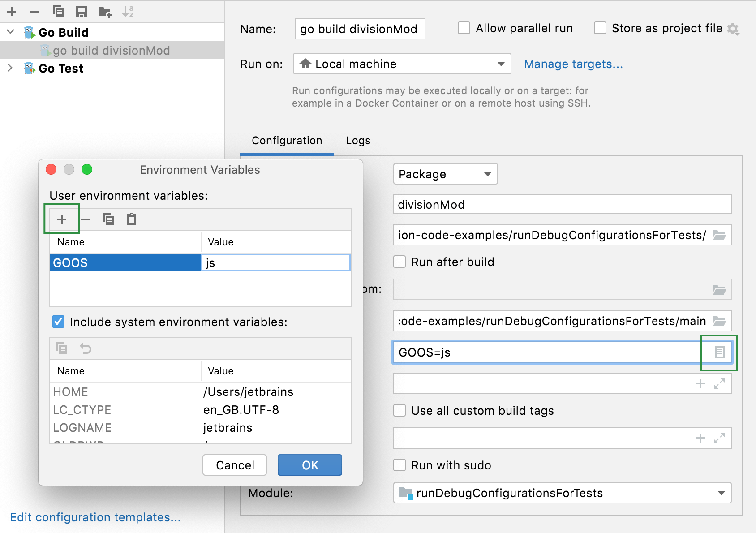This screenshot has width=756, height=533.
Task: Uncheck Include system environment variables
Action: (58, 322)
